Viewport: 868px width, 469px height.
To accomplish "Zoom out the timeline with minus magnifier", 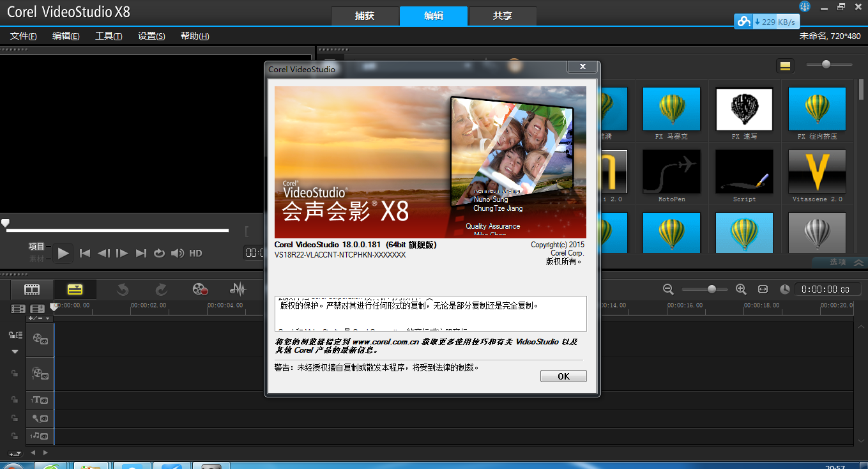I will point(668,289).
